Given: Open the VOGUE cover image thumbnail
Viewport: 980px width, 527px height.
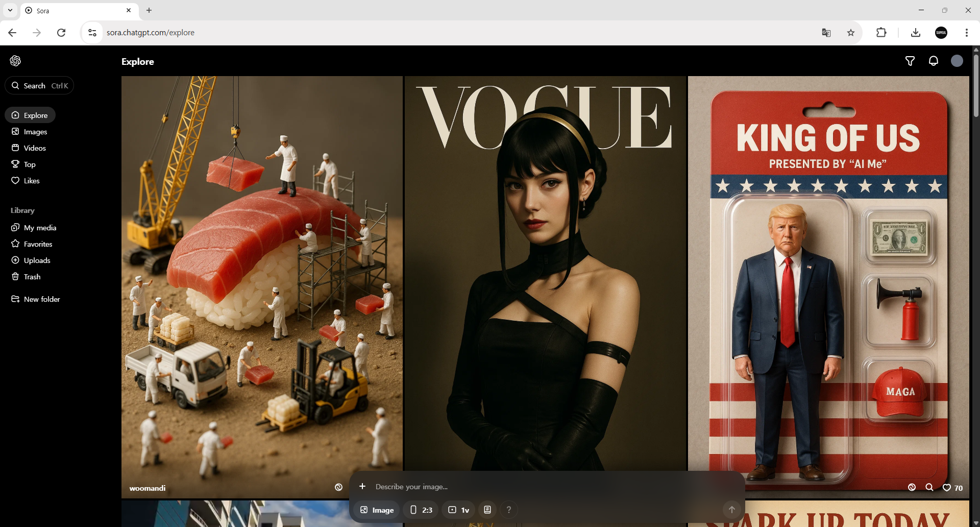Looking at the screenshot, I should (x=545, y=273).
